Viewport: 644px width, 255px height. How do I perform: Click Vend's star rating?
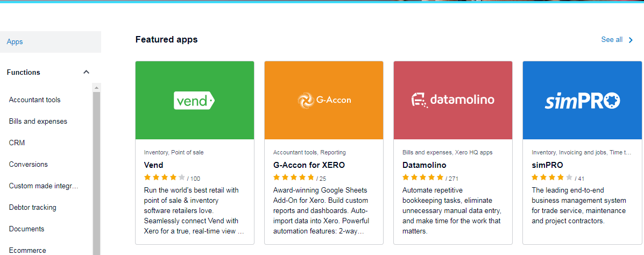point(165,178)
